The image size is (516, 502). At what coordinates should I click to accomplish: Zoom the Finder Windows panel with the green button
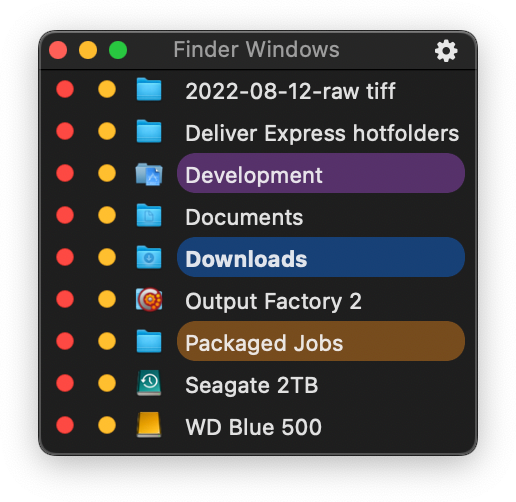point(118,50)
